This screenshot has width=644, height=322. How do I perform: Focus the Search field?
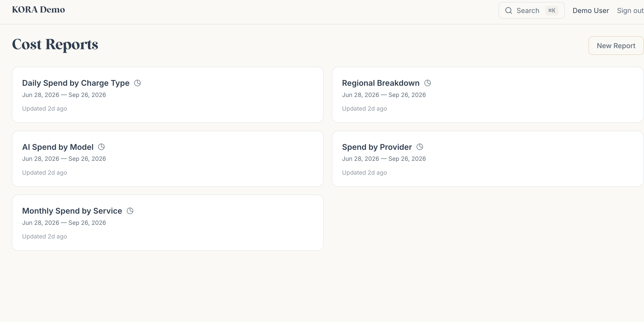[x=531, y=11]
